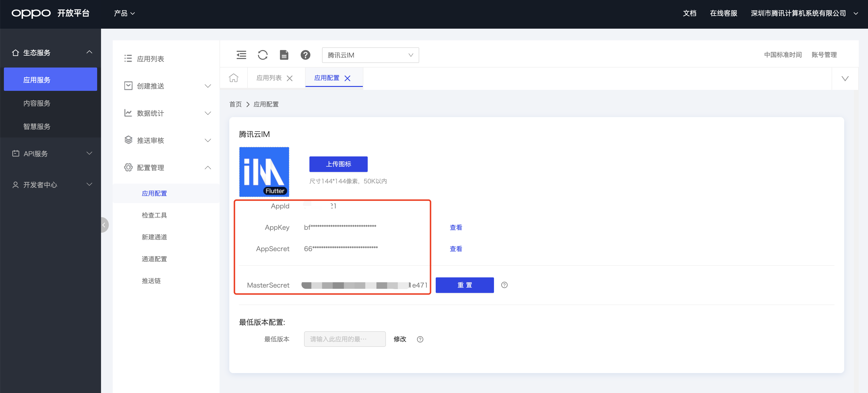Screen dimensions: 868x393
Task: Click the 重置 MasterSecret button
Action: tap(465, 285)
